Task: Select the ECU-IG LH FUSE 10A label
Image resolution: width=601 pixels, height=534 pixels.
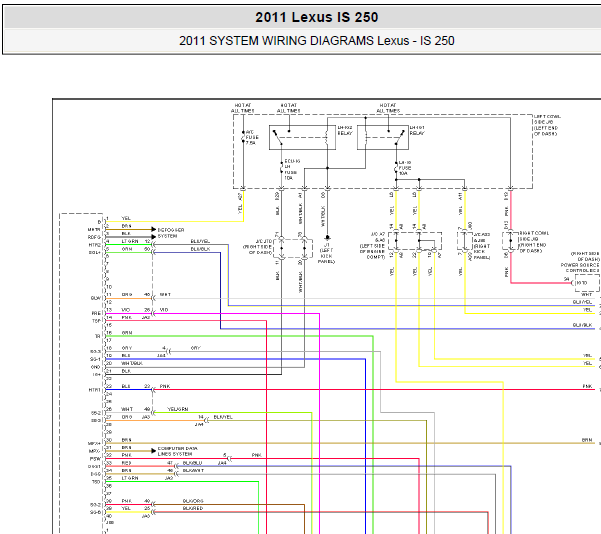Action: [x=292, y=169]
